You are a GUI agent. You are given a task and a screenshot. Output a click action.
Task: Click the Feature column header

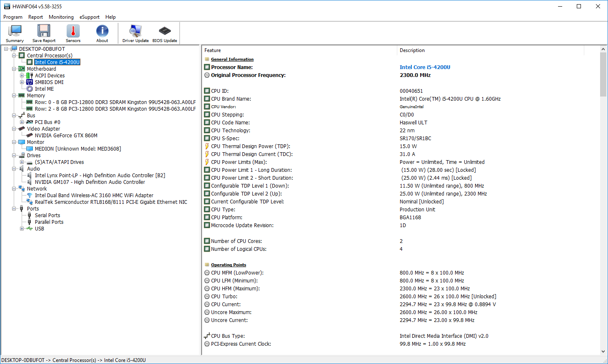(x=299, y=50)
